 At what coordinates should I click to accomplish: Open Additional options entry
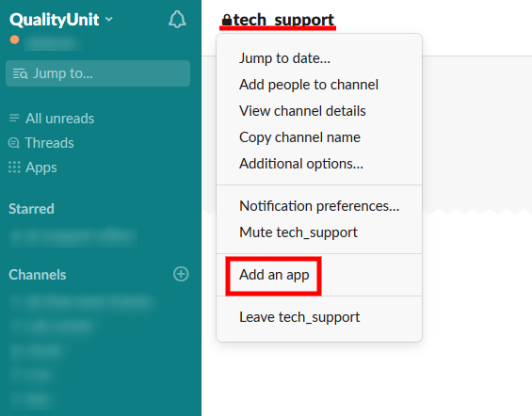301,164
